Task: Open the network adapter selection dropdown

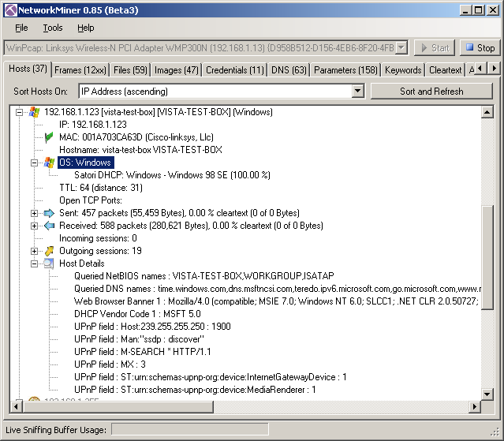Action: point(401,48)
